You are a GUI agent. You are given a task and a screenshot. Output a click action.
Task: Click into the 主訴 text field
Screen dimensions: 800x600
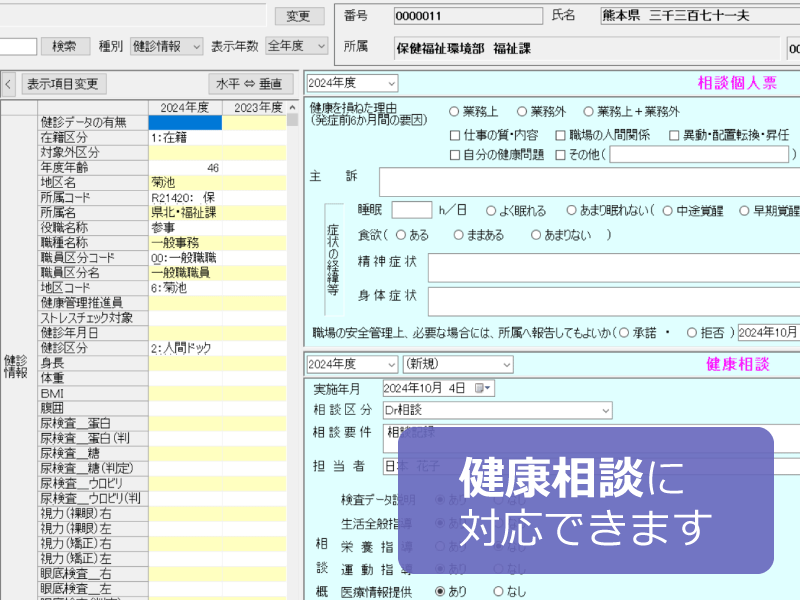point(588,182)
